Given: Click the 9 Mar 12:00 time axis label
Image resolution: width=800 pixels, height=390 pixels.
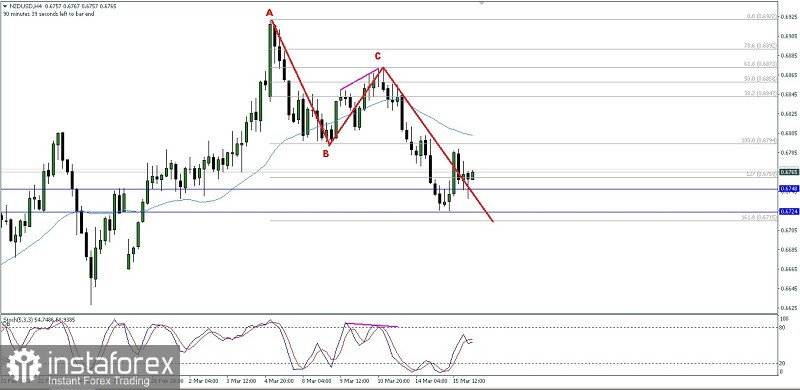Looking at the screenshot, I should (x=354, y=381).
